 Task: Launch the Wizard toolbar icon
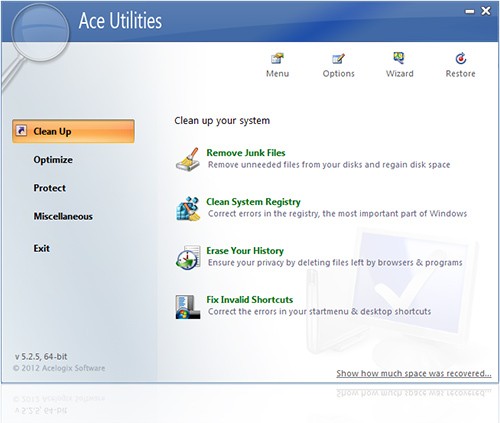[x=399, y=58]
